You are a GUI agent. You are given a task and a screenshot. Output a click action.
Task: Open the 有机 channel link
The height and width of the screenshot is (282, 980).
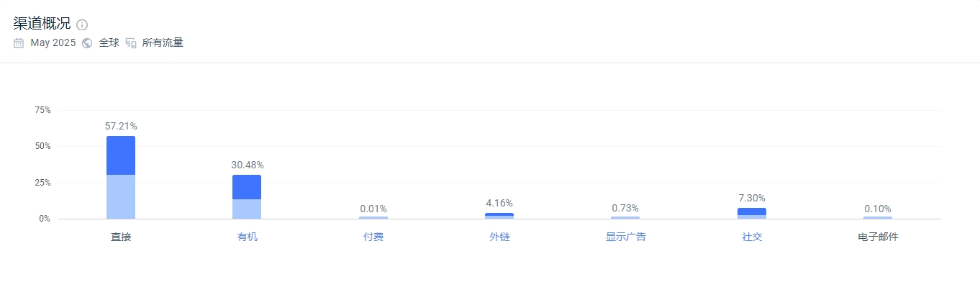[x=247, y=237]
